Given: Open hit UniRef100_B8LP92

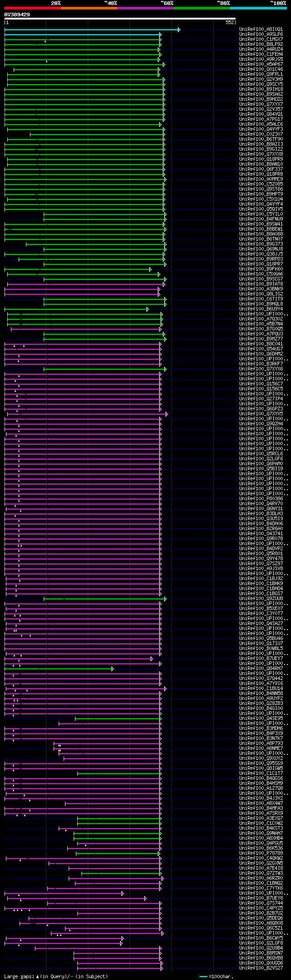Looking at the screenshot, I should pos(261,44).
